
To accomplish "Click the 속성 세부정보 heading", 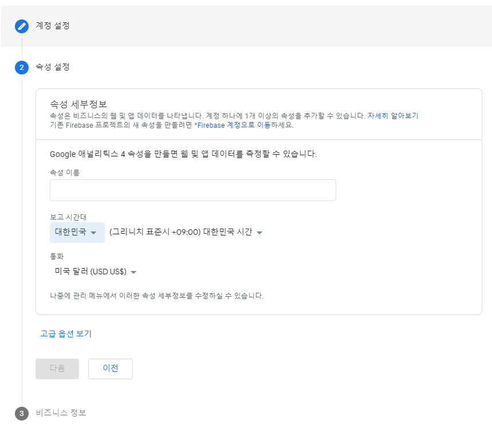I will [78, 104].
